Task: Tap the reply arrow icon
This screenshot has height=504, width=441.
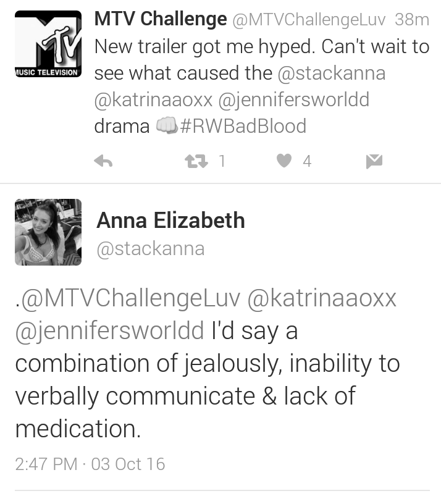Action: point(103,161)
